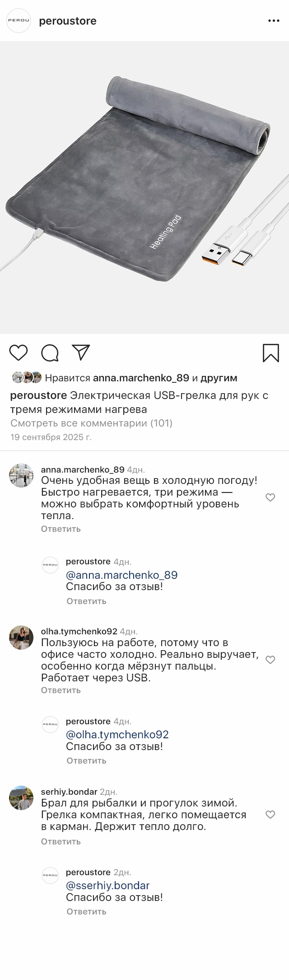The image size is (289, 980).
Task: Click the PEROU profile logo in header
Action: [19, 21]
